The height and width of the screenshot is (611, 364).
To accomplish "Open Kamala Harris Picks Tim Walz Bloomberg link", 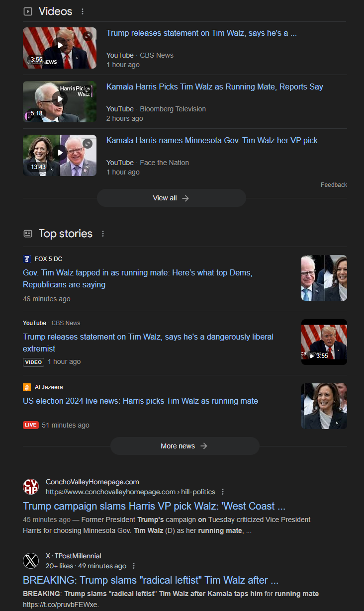I will [x=215, y=87].
